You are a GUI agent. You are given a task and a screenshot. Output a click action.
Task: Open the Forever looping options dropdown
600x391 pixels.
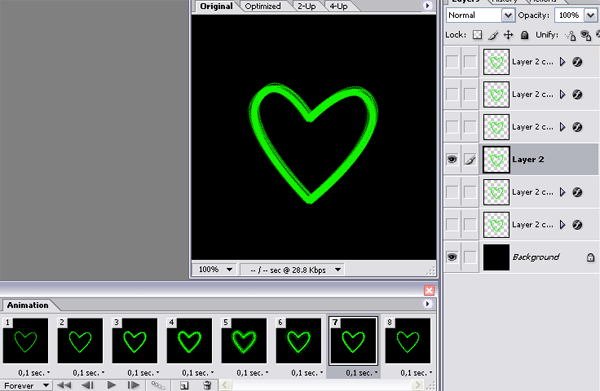click(26, 385)
